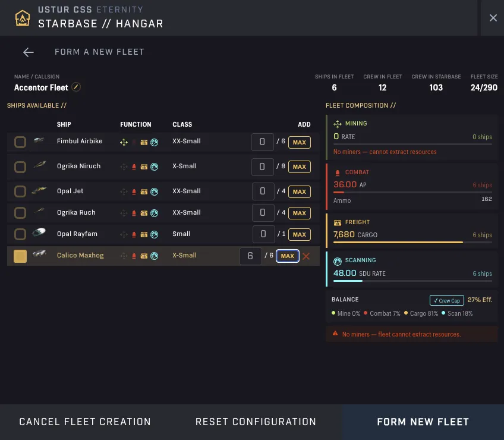Click the Ustur starbase emblem in the header
This screenshot has height=440, width=504.
tap(23, 18)
